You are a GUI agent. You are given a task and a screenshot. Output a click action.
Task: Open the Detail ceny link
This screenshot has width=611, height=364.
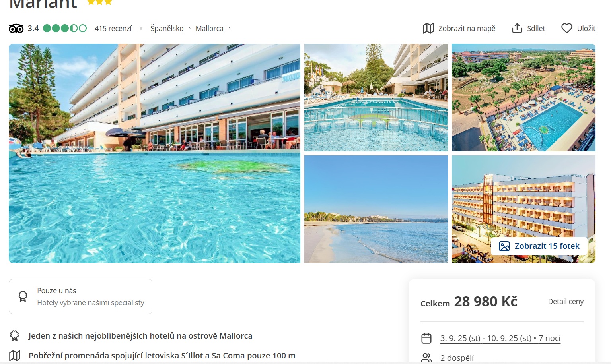tap(566, 301)
